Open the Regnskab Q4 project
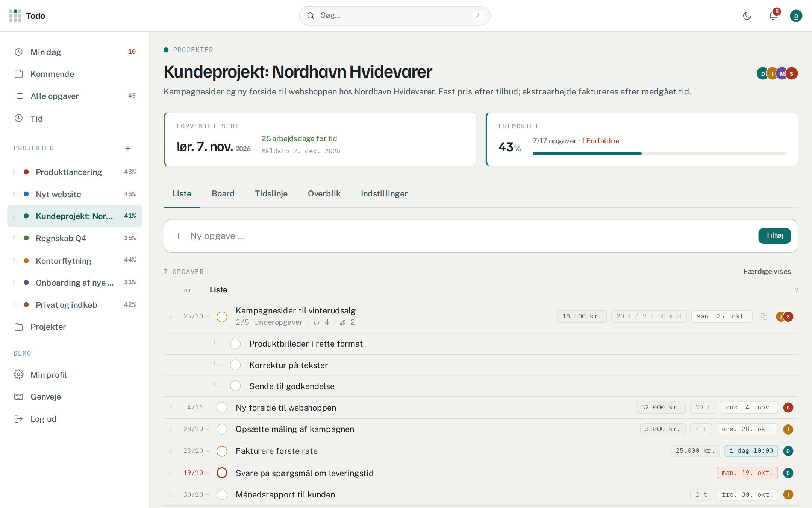 [x=75, y=238]
